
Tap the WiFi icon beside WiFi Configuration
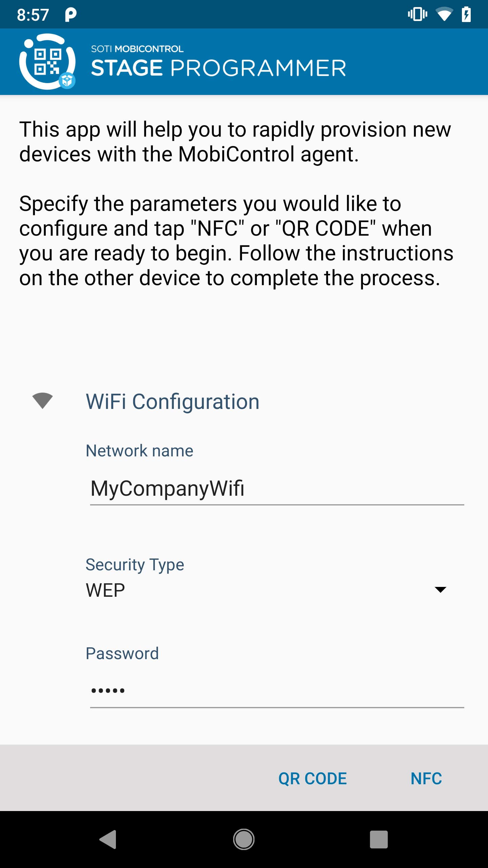42,401
